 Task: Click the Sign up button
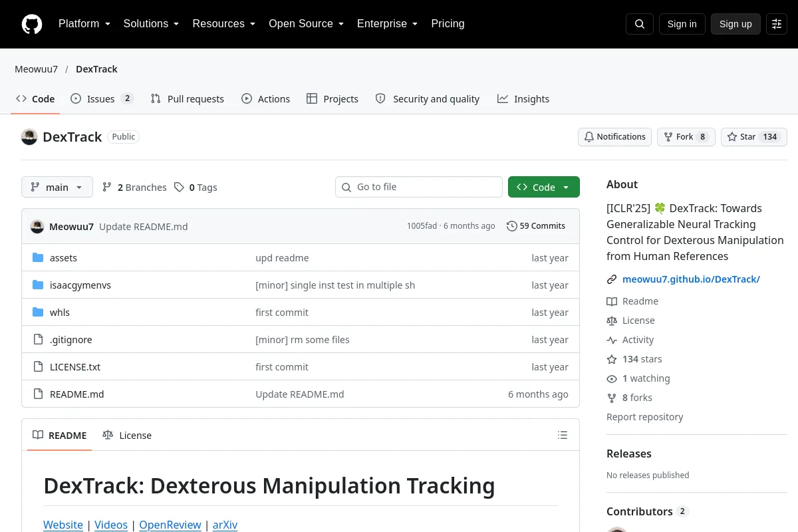point(735,24)
